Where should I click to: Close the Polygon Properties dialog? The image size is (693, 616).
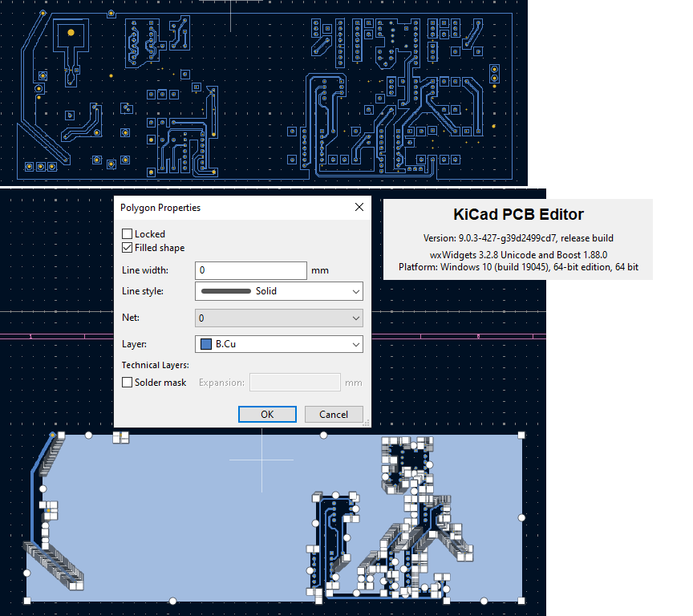359,207
